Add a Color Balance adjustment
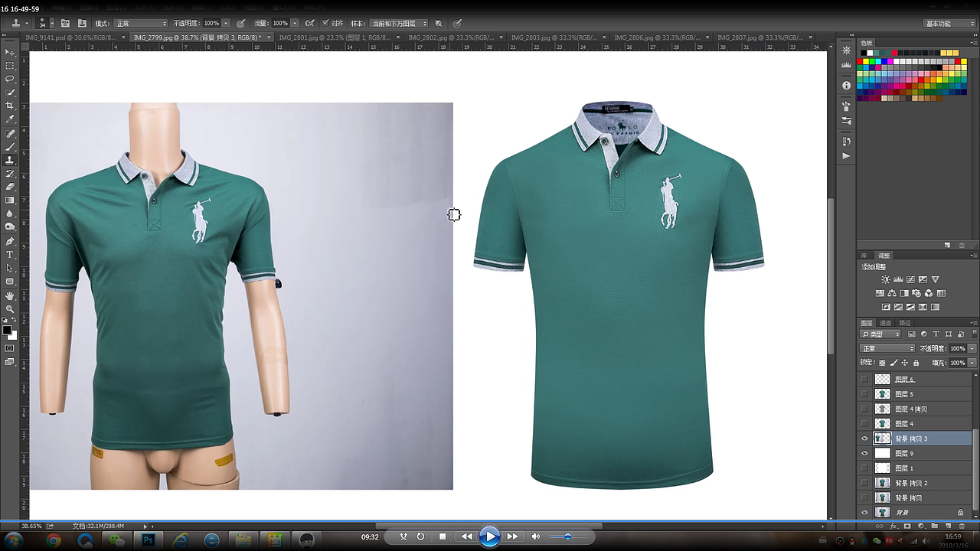The image size is (980, 551). coord(892,293)
